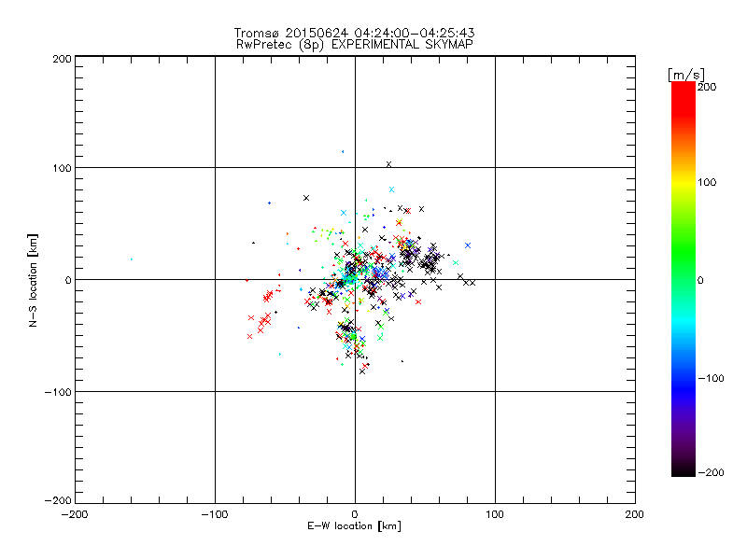Click the y-axis tick label "-100"
The height and width of the screenshot is (560, 747).
tap(58, 392)
